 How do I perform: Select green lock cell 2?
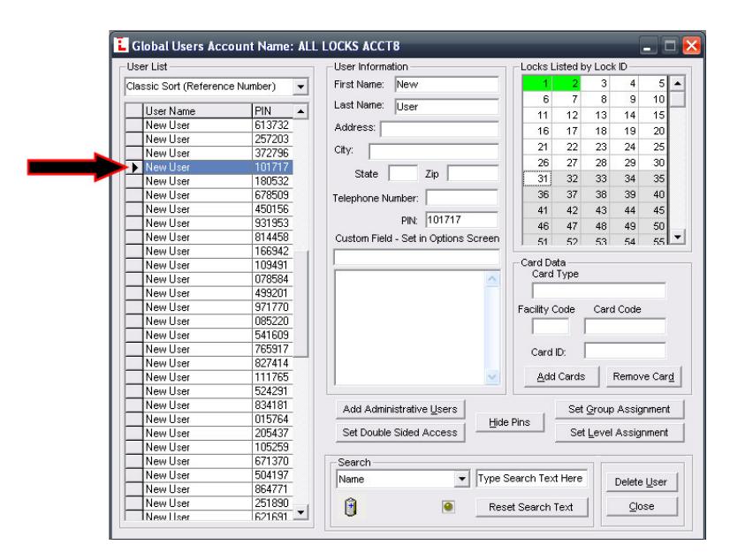pos(566,84)
